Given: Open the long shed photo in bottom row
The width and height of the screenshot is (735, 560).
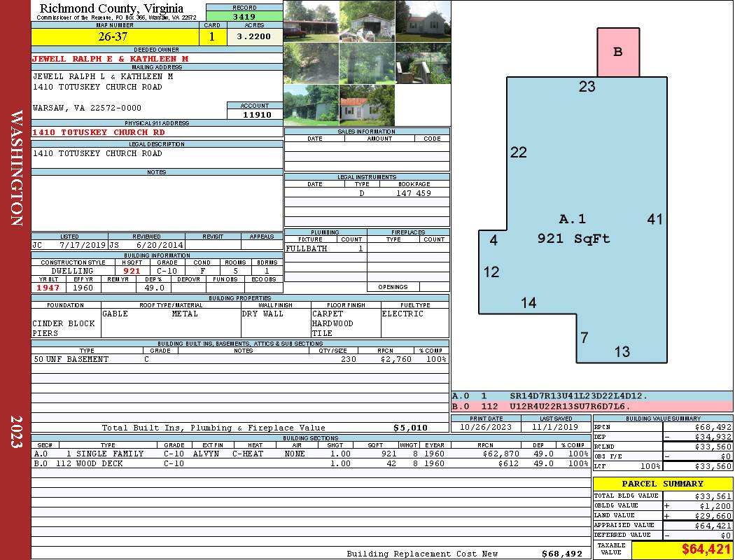Looking at the screenshot, I should (311, 106).
